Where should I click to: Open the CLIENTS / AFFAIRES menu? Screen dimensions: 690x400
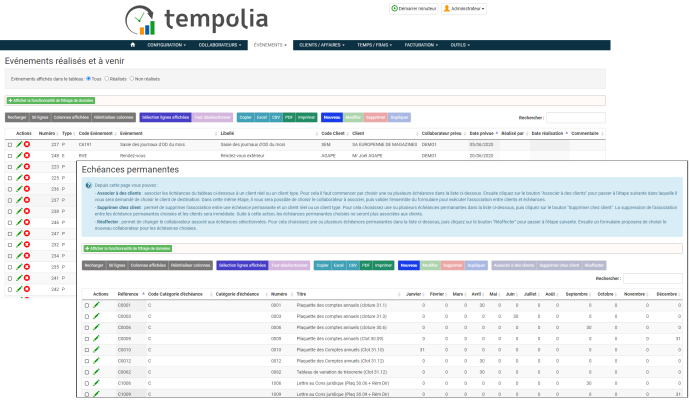pos(322,45)
